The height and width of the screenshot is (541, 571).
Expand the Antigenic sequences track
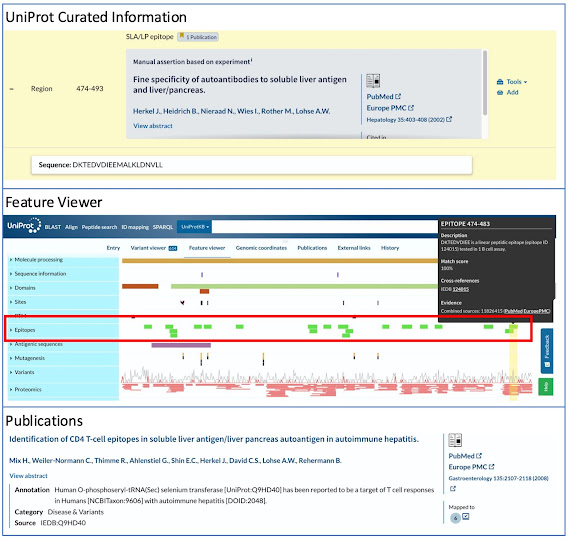click(x=11, y=344)
